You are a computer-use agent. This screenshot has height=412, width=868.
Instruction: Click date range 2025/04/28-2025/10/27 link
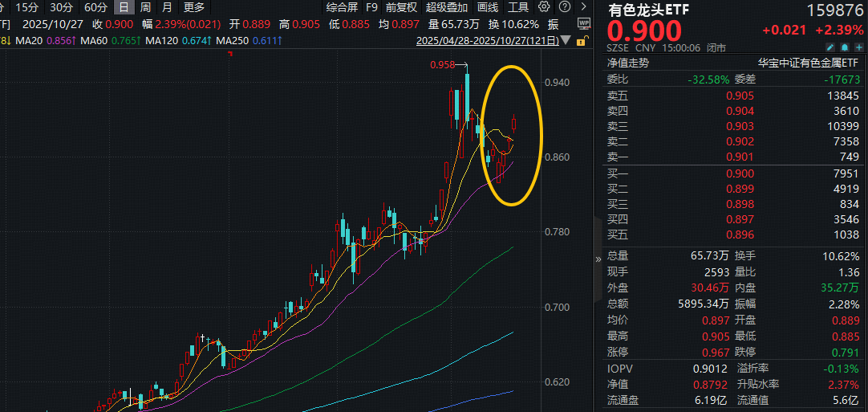coord(487,40)
